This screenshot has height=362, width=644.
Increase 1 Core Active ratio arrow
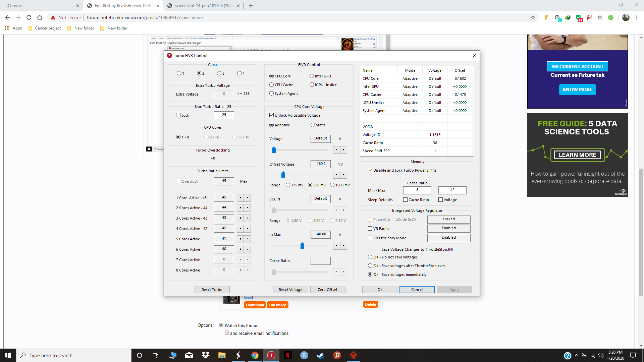point(248,198)
